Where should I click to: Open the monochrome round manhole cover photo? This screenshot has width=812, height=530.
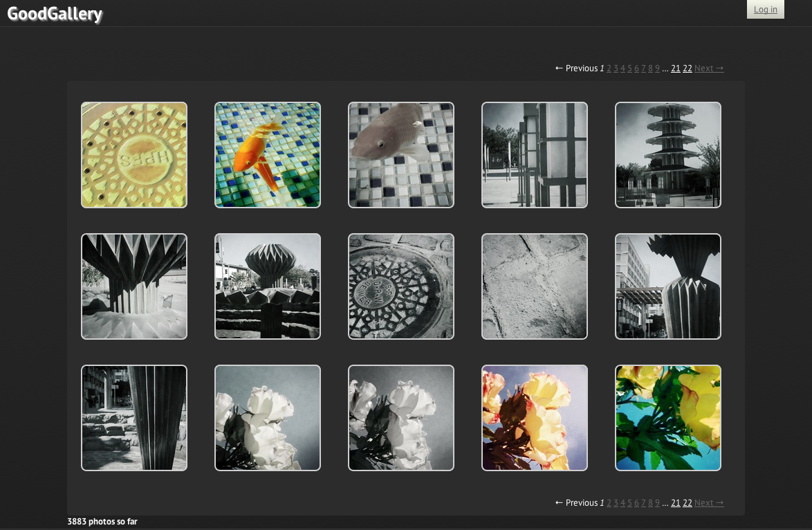(401, 286)
